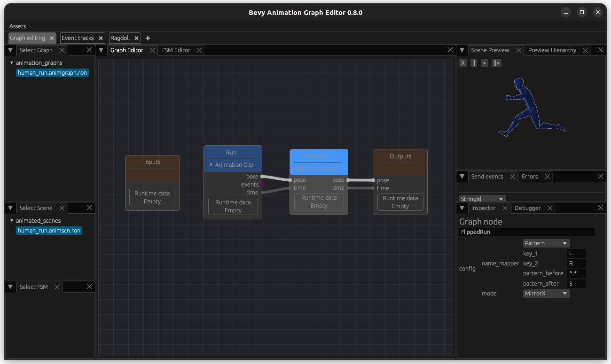Open the Pattern dropdown in the Inspector

tap(546, 243)
